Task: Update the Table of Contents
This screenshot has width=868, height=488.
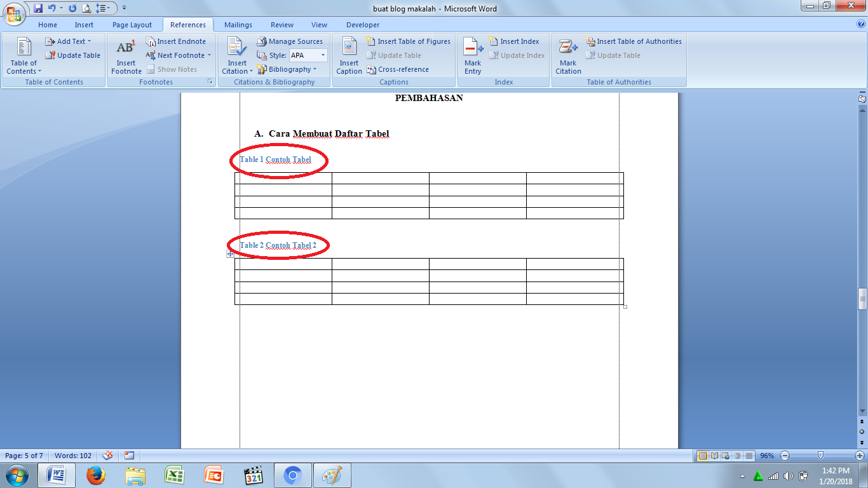Action: click(72, 55)
